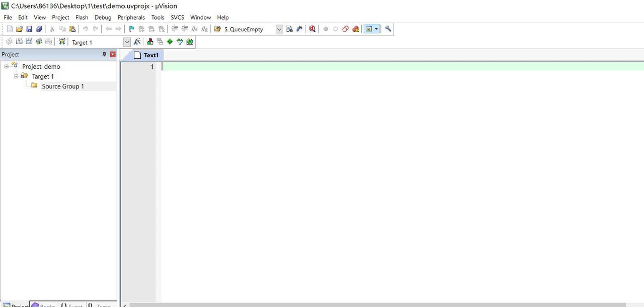Click the Save file toolbar icon
The height and width of the screenshot is (307, 644).
29,29
